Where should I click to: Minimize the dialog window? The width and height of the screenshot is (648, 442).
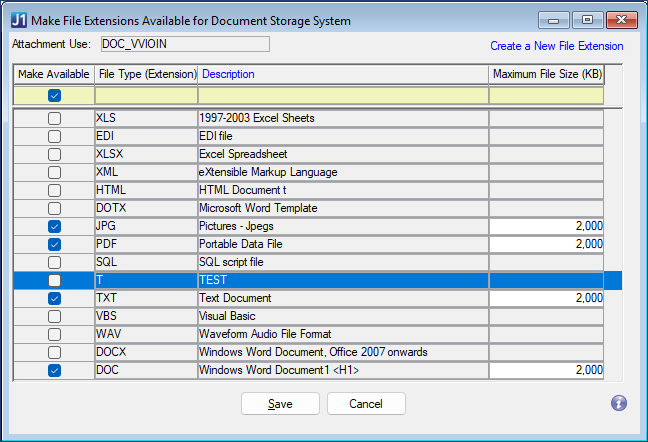(554, 20)
